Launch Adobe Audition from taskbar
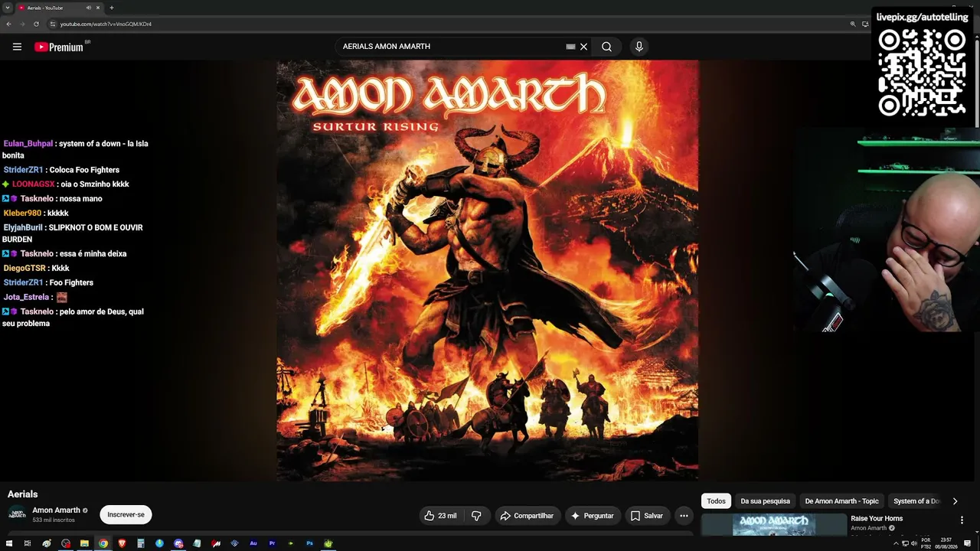The width and height of the screenshot is (980, 551). pyautogui.click(x=253, y=543)
